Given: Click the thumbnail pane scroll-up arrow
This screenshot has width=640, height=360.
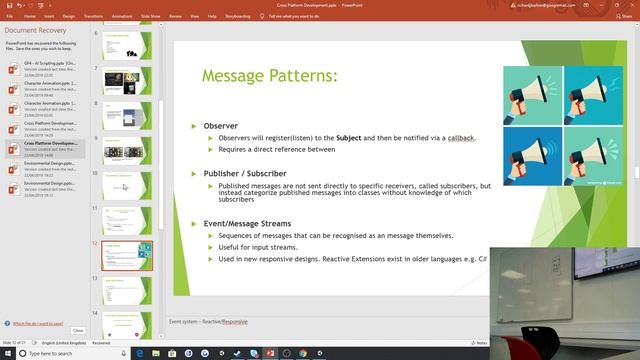Looking at the screenshot, I should point(161,25).
